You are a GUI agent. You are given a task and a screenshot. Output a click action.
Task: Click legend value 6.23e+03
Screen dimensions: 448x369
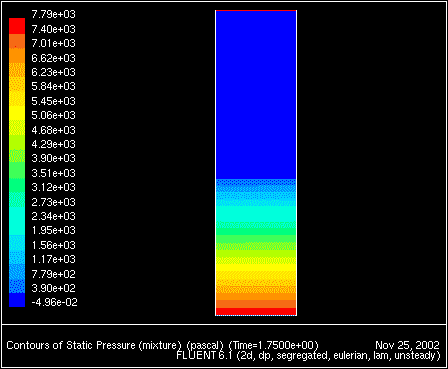53,72
